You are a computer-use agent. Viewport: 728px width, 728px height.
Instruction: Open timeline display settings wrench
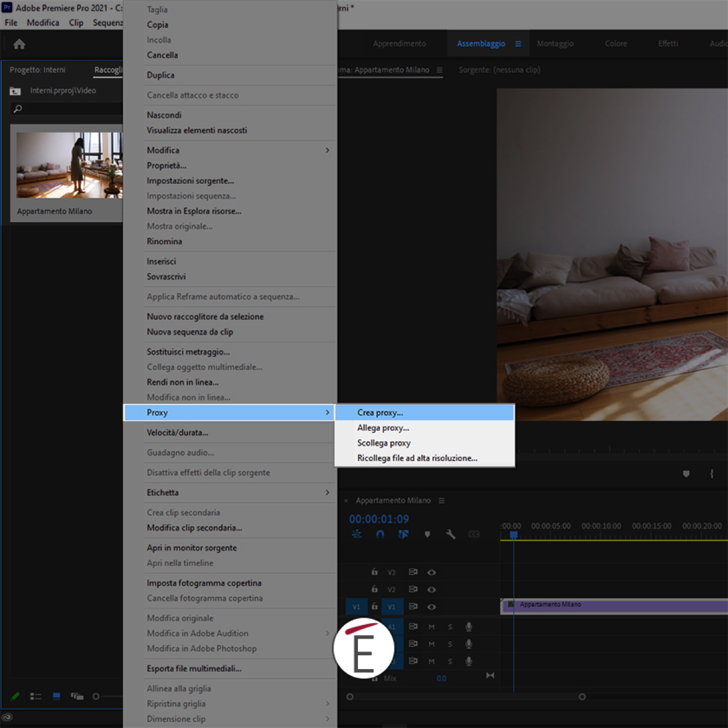[x=450, y=534]
